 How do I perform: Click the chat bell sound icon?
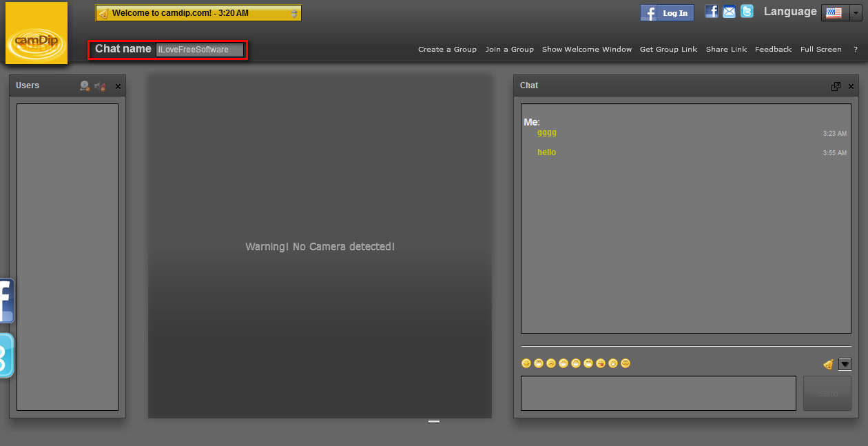pyautogui.click(x=828, y=364)
